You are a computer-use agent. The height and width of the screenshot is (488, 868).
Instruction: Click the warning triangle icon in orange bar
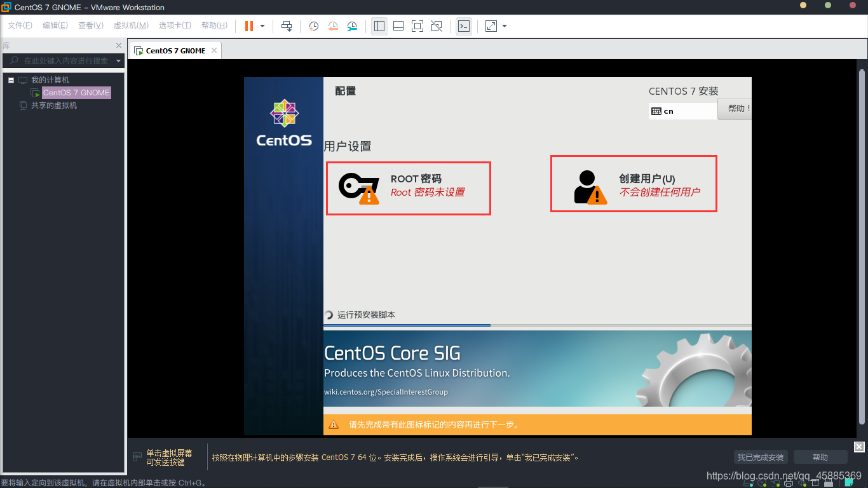pyautogui.click(x=334, y=424)
